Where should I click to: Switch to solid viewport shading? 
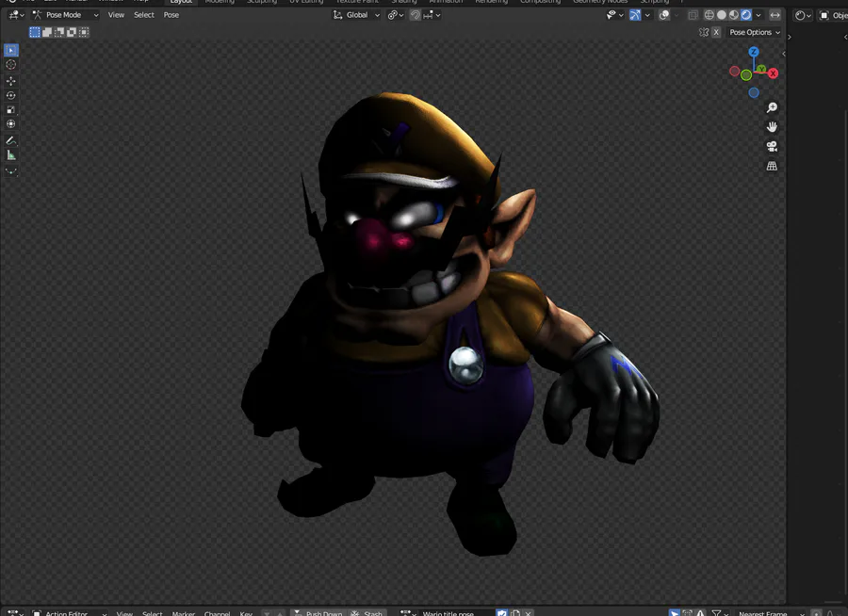pos(722,15)
